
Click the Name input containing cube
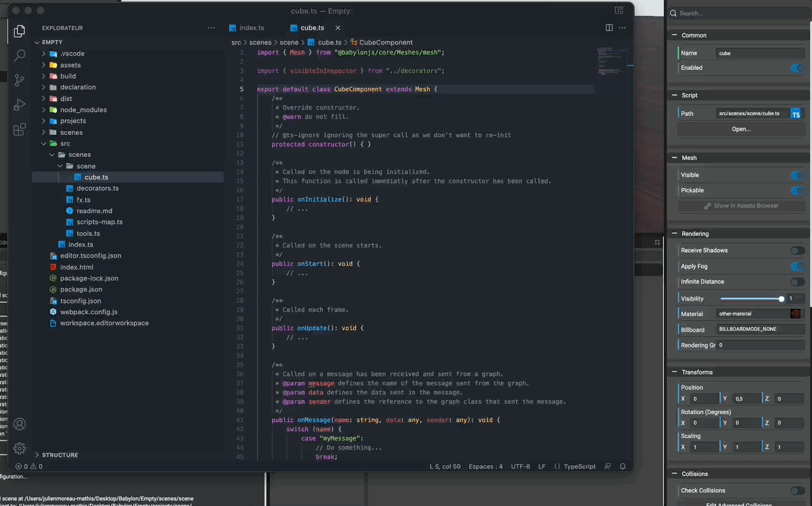760,53
